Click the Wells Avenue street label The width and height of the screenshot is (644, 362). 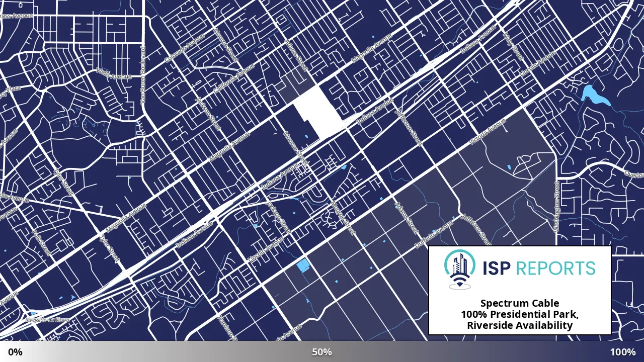(114, 74)
